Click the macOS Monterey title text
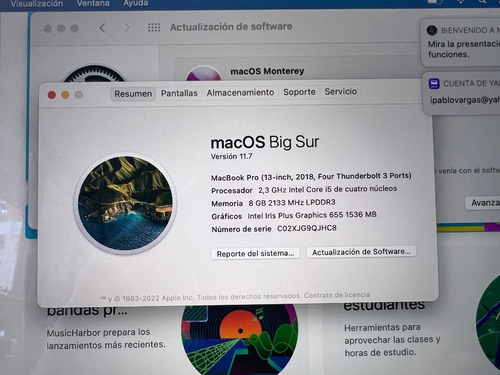This screenshot has height=375, width=500. pyautogui.click(x=267, y=71)
